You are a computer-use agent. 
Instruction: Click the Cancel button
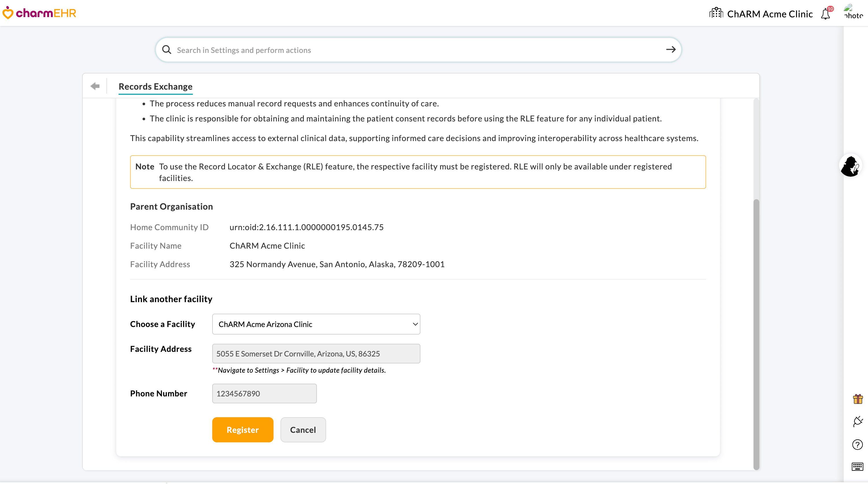[303, 429]
